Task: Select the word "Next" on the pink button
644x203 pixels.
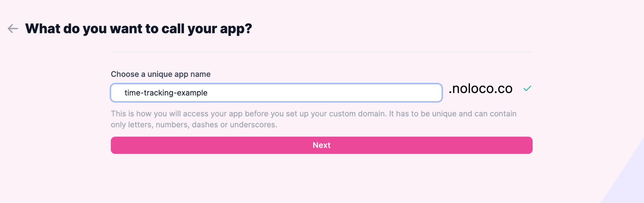Action: [x=321, y=145]
